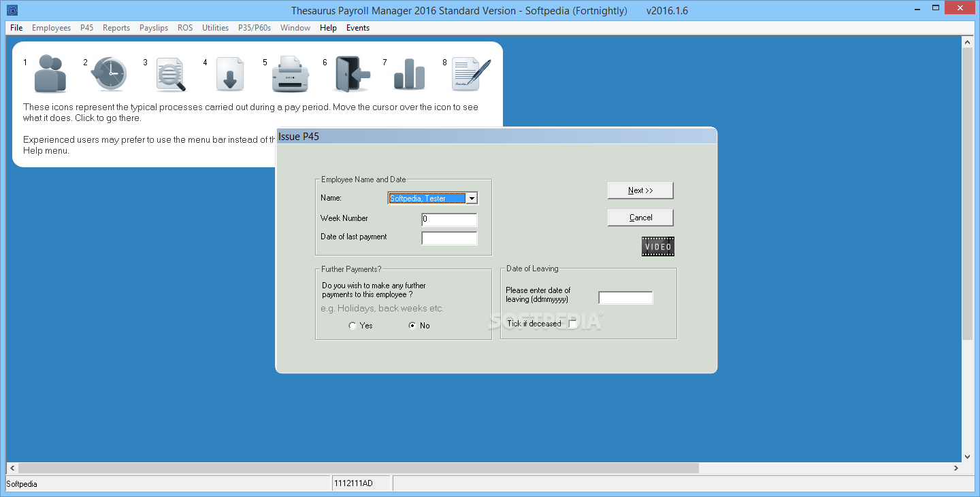Image resolution: width=980 pixels, height=497 pixels.
Task: Open the File menu
Action: [x=16, y=28]
